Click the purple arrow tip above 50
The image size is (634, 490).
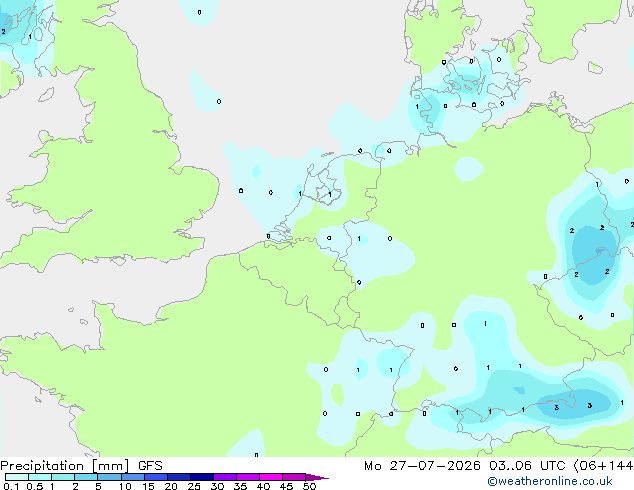(x=317, y=477)
